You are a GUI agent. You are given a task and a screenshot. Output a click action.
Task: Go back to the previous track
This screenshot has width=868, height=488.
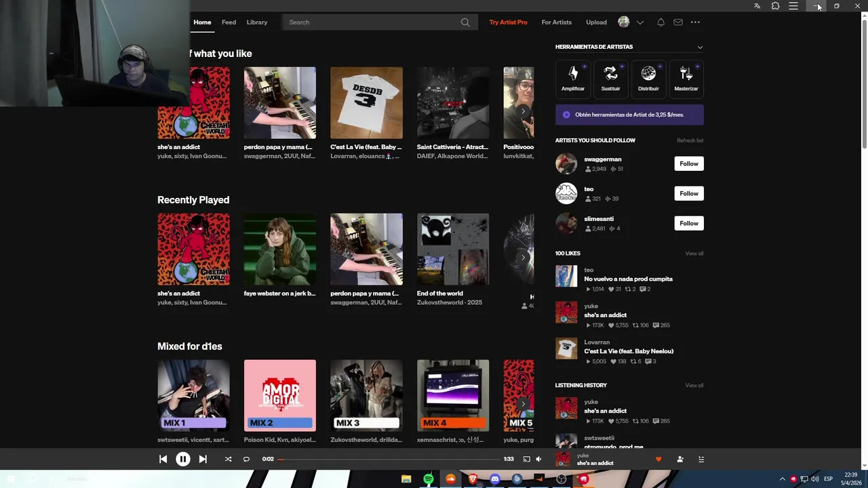[163, 459]
